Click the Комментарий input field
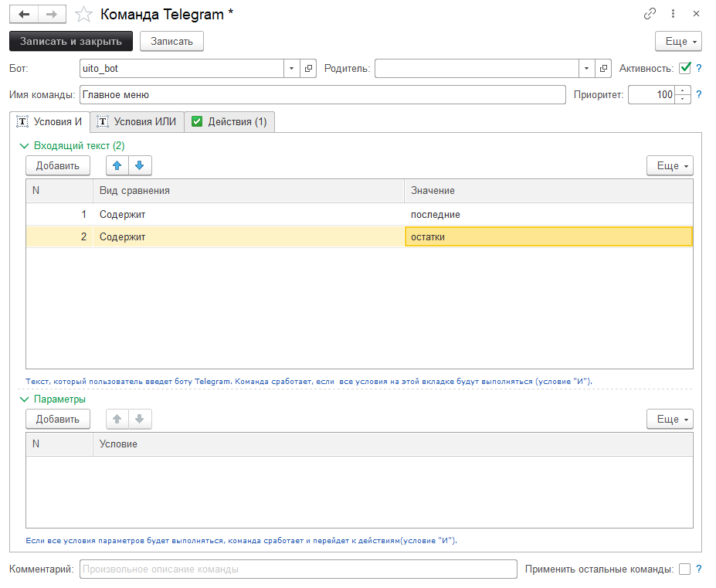The height and width of the screenshot is (588, 716). (297, 569)
